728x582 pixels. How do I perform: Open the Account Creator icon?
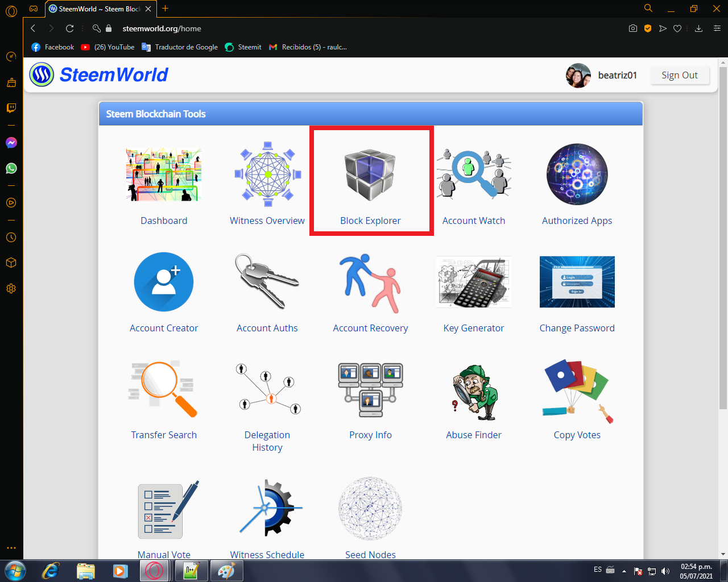pyautogui.click(x=164, y=282)
